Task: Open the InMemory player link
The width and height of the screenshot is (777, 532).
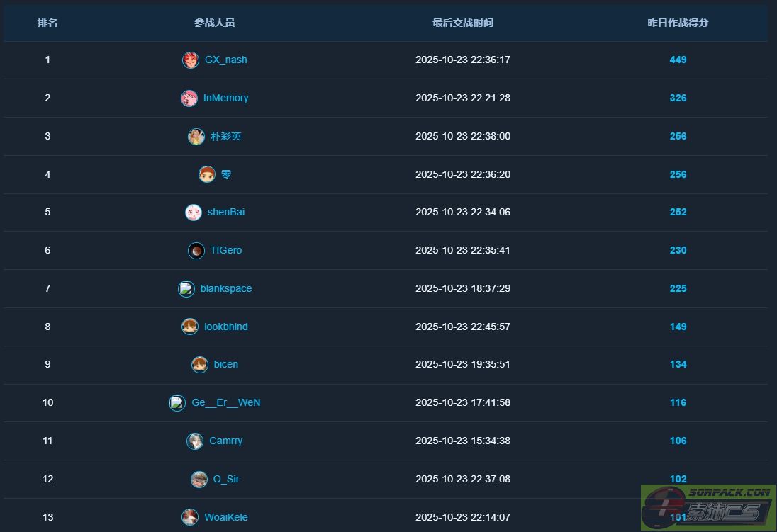Action: pos(225,98)
